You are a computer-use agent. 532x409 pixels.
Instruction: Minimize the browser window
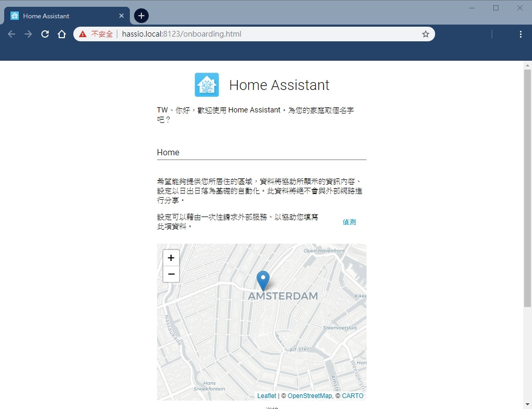pyautogui.click(x=472, y=8)
